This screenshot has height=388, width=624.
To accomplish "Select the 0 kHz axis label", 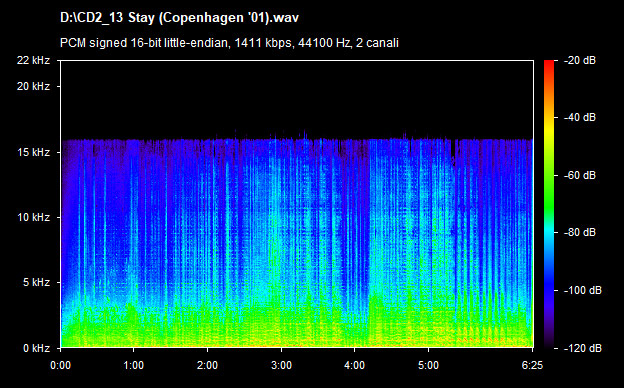I will coord(36,348).
